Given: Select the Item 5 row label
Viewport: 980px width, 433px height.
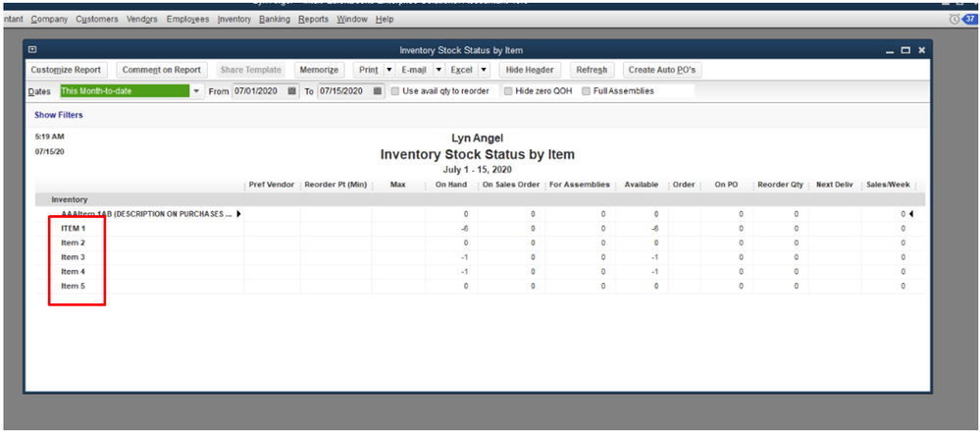Looking at the screenshot, I should click(x=74, y=286).
